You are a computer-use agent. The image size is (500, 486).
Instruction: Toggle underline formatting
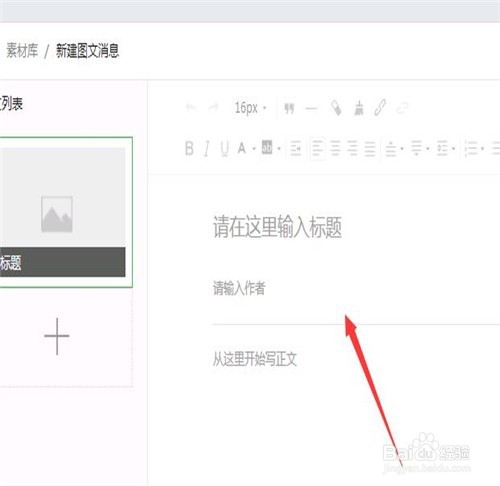pyautogui.click(x=225, y=148)
